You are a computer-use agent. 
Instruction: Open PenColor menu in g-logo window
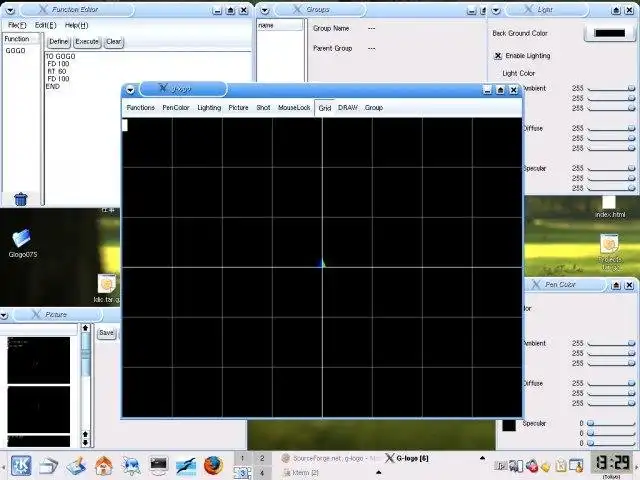(176, 108)
